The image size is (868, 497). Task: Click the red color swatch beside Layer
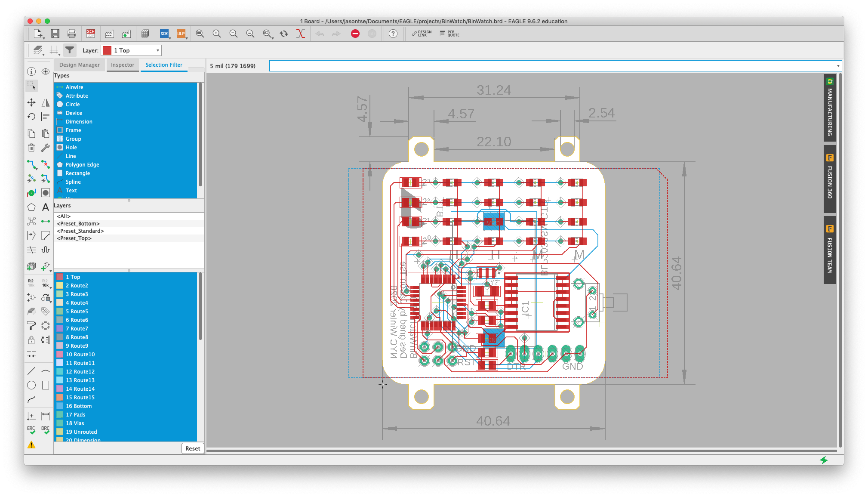107,50
